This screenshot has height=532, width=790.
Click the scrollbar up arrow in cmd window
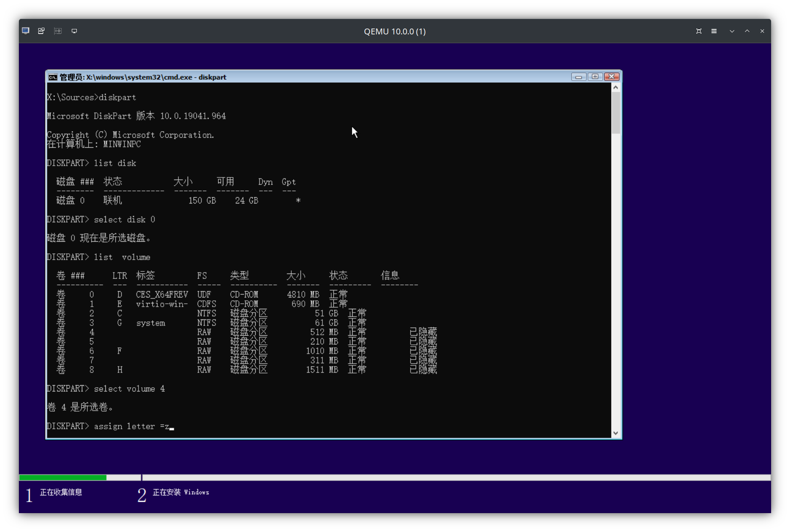click(x=615, y=87)
